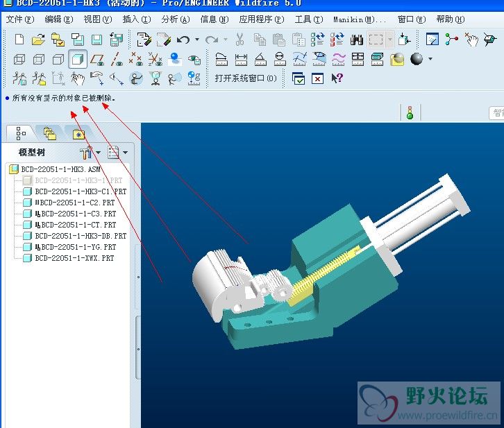Viewport: 504px width, 428px height.
Task: Click the assemble component icon
Action: pyautogui.click(x=404, y=40)
